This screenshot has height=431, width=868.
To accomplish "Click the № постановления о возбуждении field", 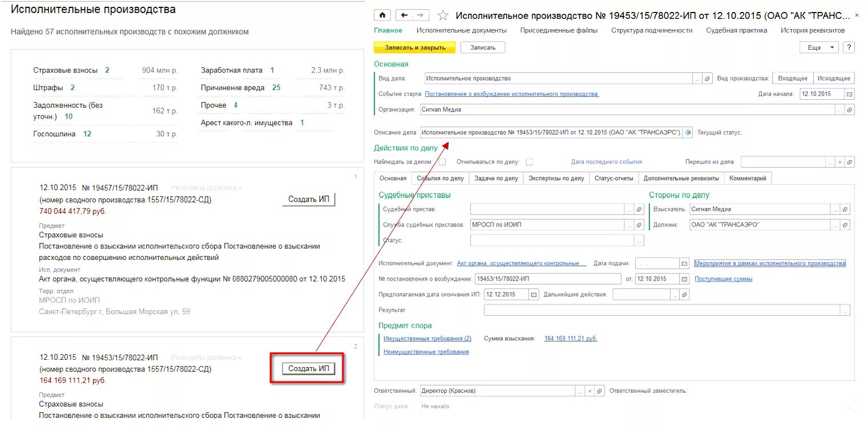I will click(548, 279).
